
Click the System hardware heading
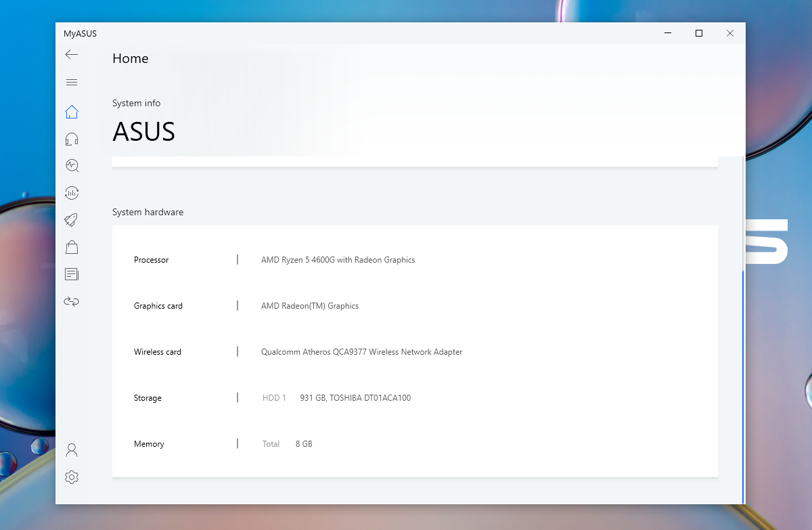coord(148,212)
